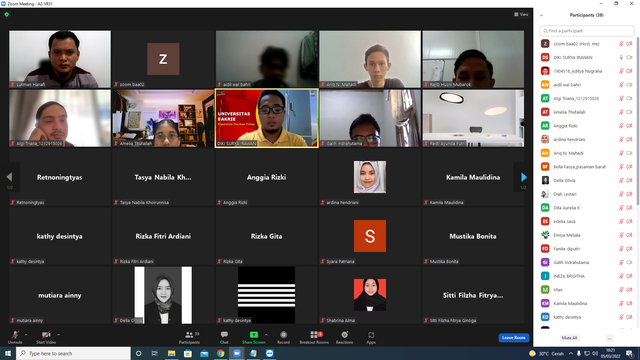Click Ariq N. Mahadi video tile

(x=370, y=59)
